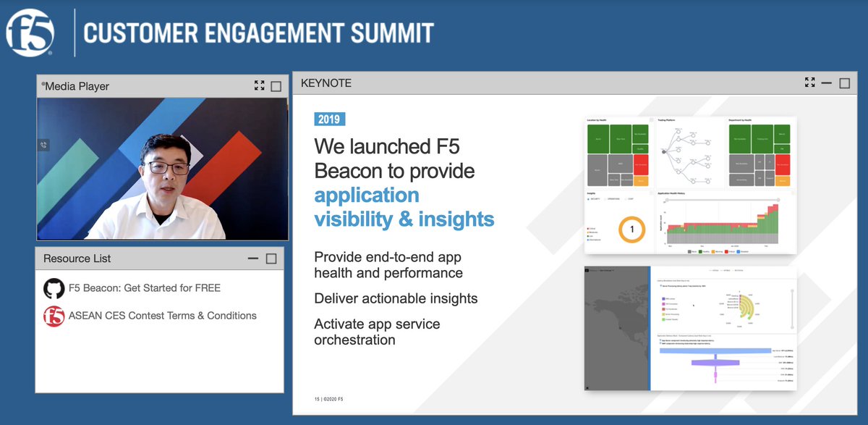Pop out the Media Player window
This screenshot has width=868, height=425.
pos(276,85)
